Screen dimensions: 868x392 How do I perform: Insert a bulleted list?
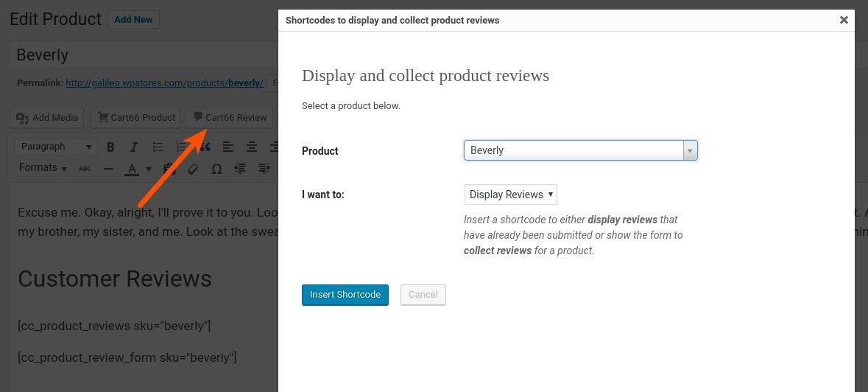158,147
